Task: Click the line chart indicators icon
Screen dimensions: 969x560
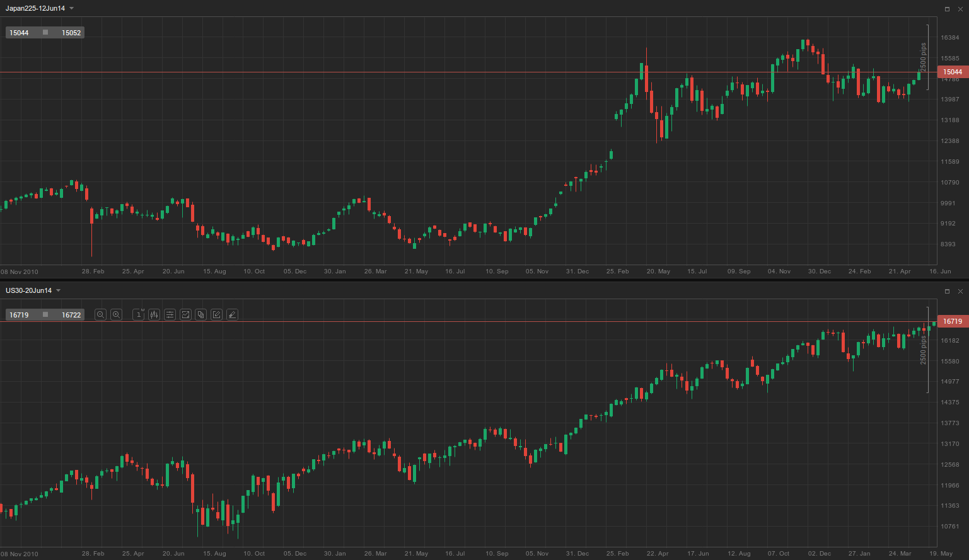Action: tap(185, 314)
